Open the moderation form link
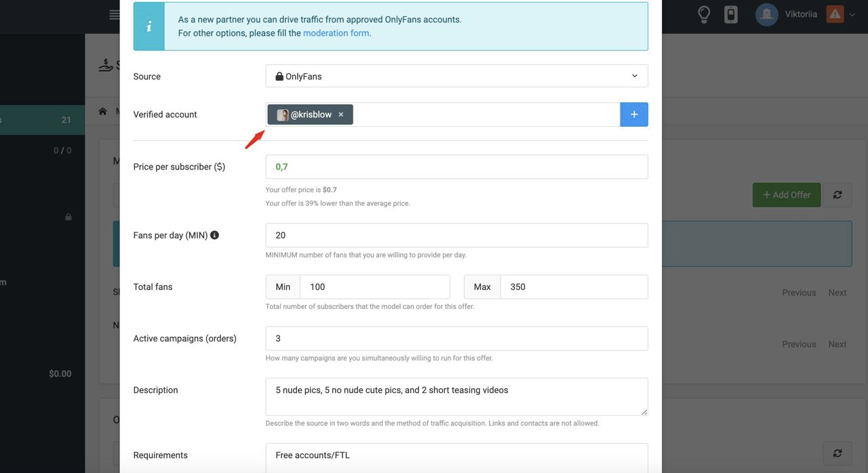Viewport: 868px width, 473px height. pos(336,33)
